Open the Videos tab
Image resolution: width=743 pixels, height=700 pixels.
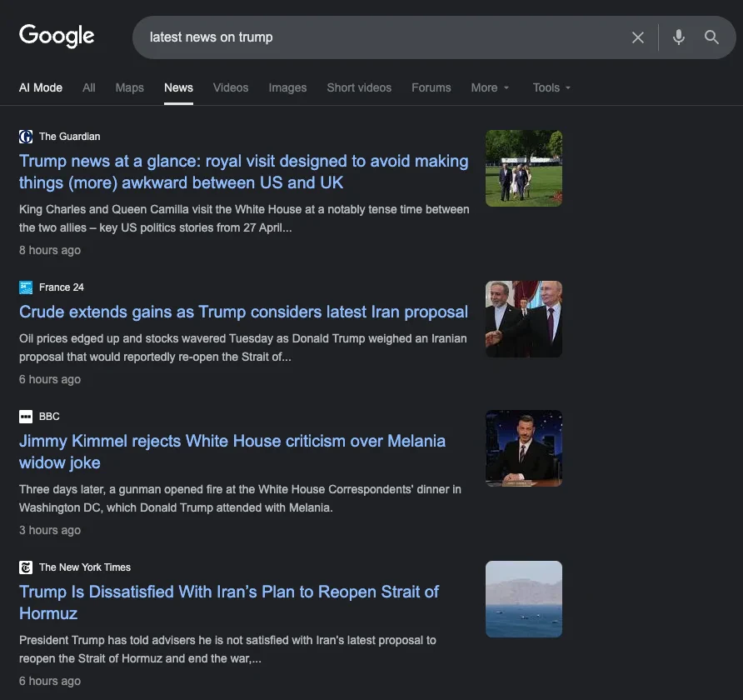point(231,87)
